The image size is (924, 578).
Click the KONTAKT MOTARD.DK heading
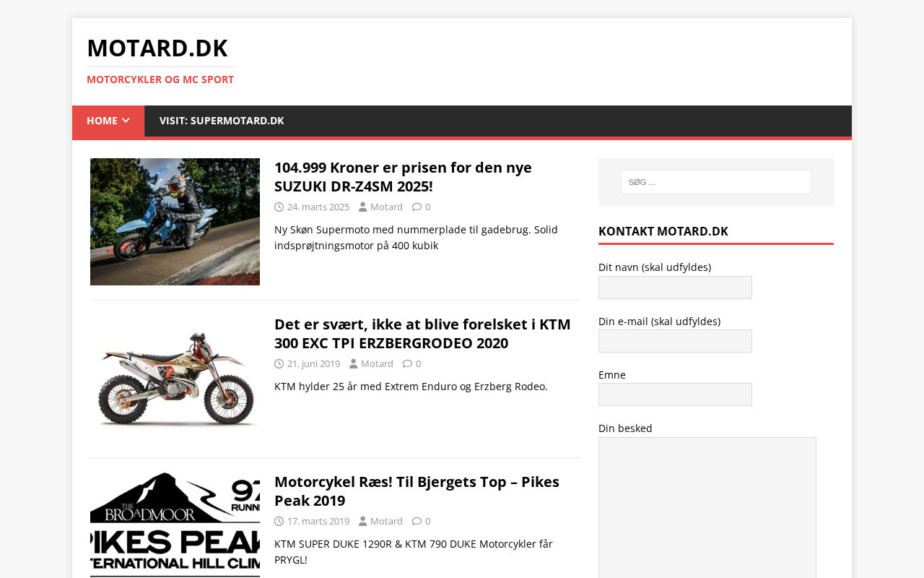663,231
